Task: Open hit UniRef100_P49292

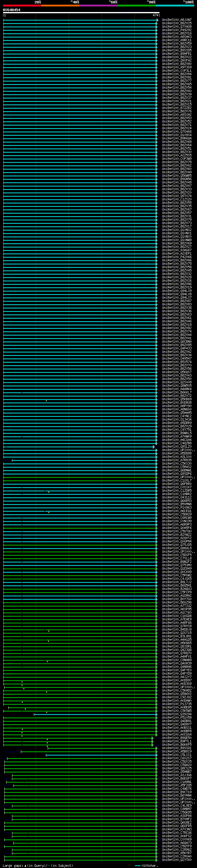Action: pos(177,30)
